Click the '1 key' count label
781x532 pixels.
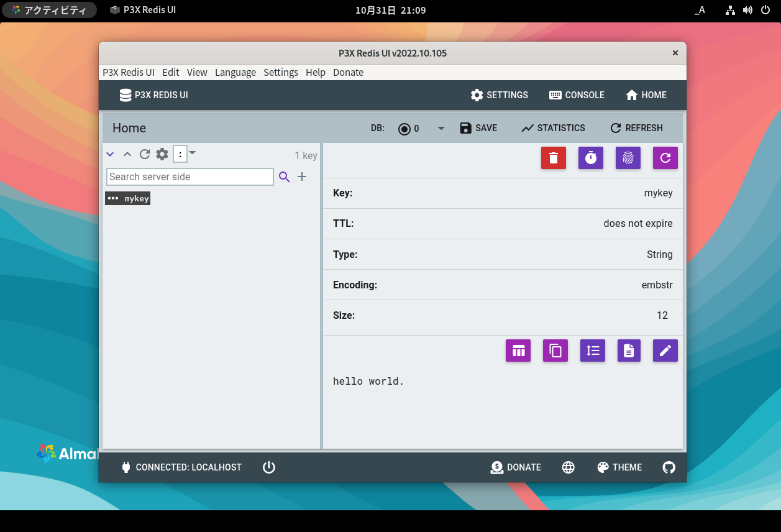point(306,155)
